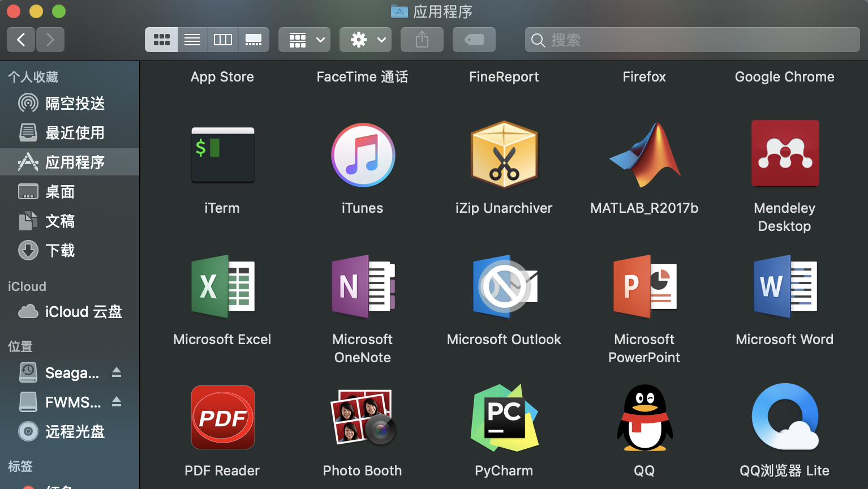The width and height of the screenshot is (868, 489).
Task: Click the iCloud section header
Action: [x=27, y=286]
